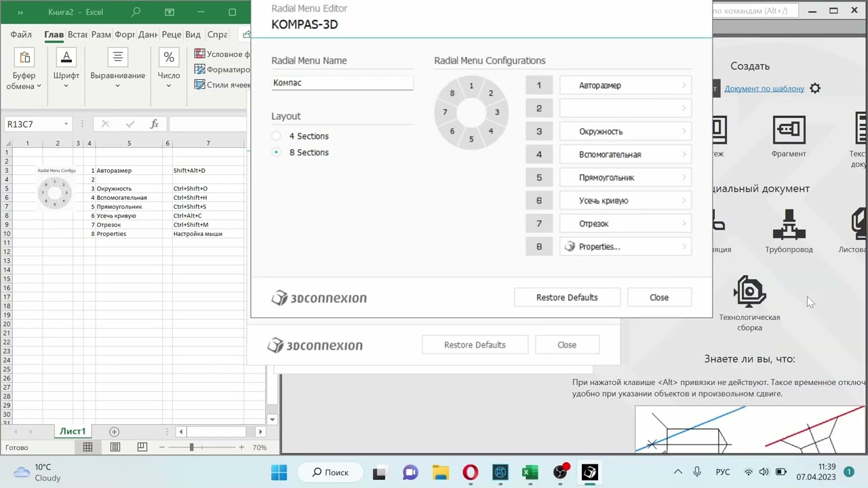Switch to Excel page break preview icon
This screenshot has height=488, width=868.
pyautogui.click(x=142, y=447)
